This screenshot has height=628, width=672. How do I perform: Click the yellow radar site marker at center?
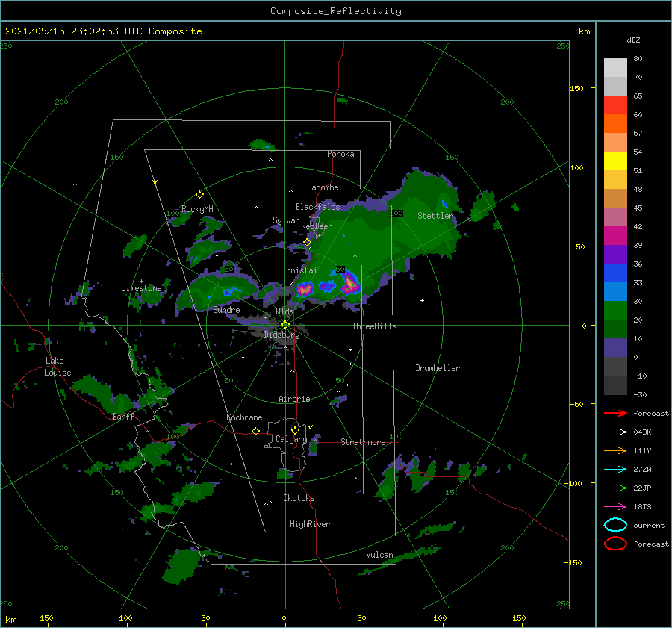[x=285, y=325]
